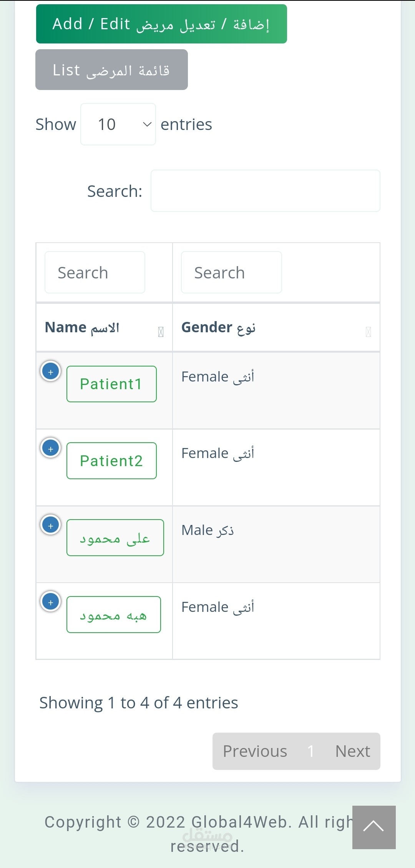Open patient record هبه محمود
This screenshot has height=868, width=415.
point(114,614)
